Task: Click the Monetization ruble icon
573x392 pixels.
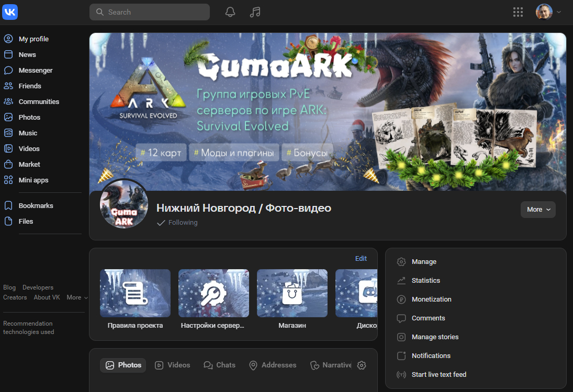Action: click(x=401, y=299)
